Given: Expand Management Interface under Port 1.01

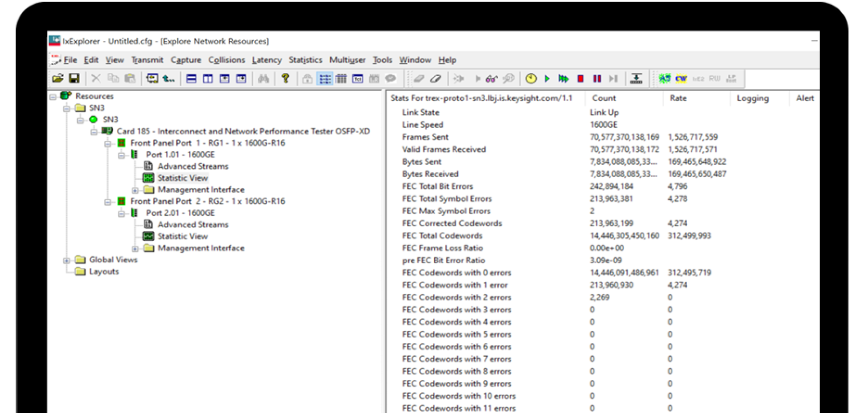Looking at the screenshot, I should (135, 190).
